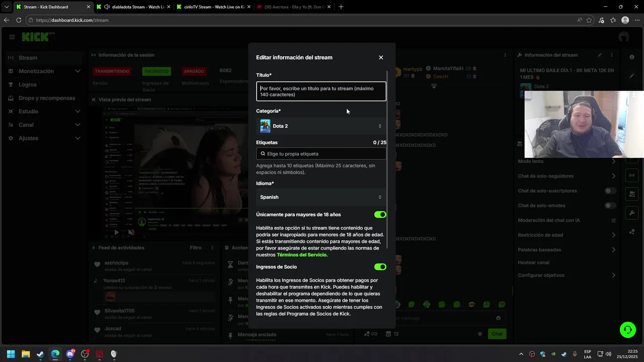The image size is (644, 362).
Task: Click the camera icon in right rail
Action: click(x=632, y=194)
